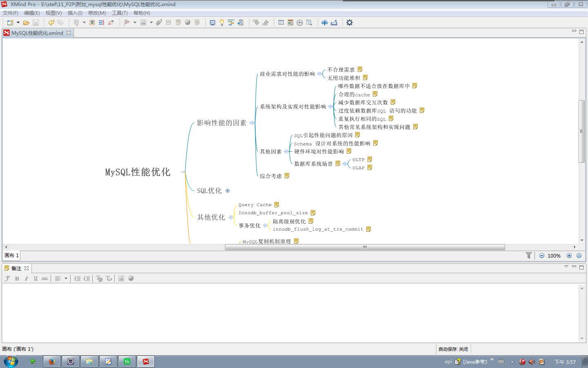Zoom in with the plus button
The image size is (588, 368).
point(569,256)
